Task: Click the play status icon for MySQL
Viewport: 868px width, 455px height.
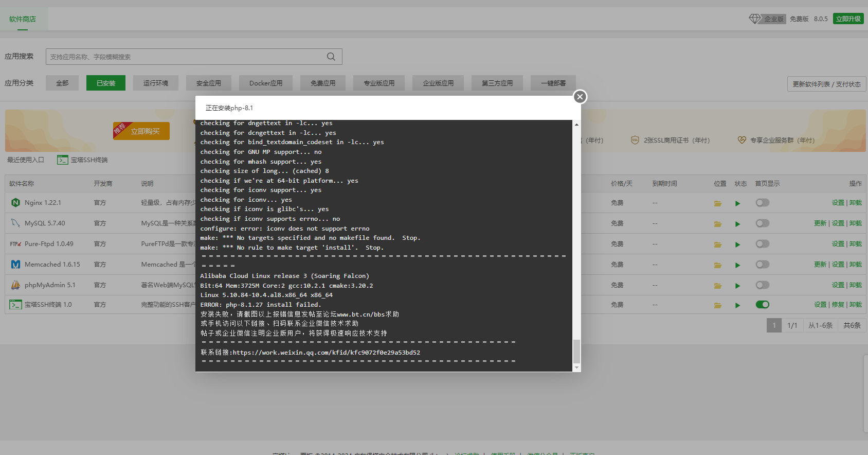Action: point(737,224)
